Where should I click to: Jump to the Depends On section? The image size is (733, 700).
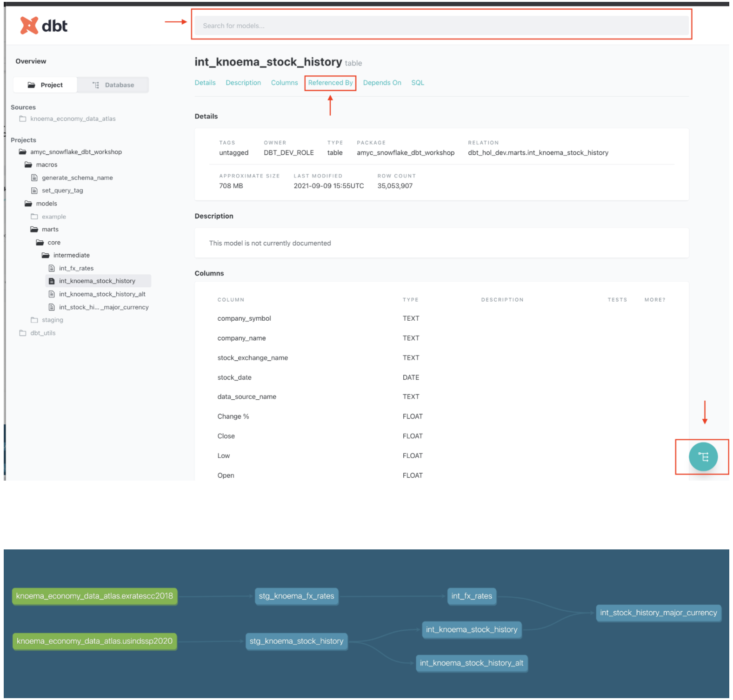click(x=382, y=83)
